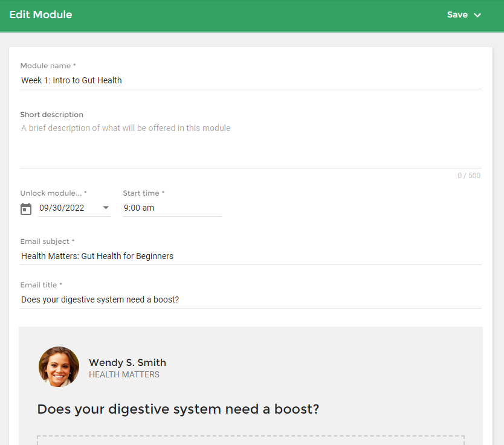Open the calendar icon date picker

click(26, 209)
